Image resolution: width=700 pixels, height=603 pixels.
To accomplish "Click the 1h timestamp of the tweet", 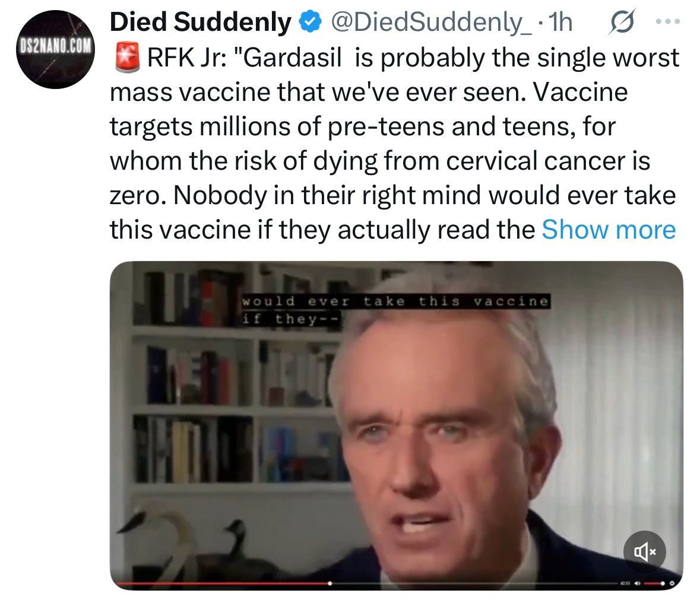I will [560, 22].
